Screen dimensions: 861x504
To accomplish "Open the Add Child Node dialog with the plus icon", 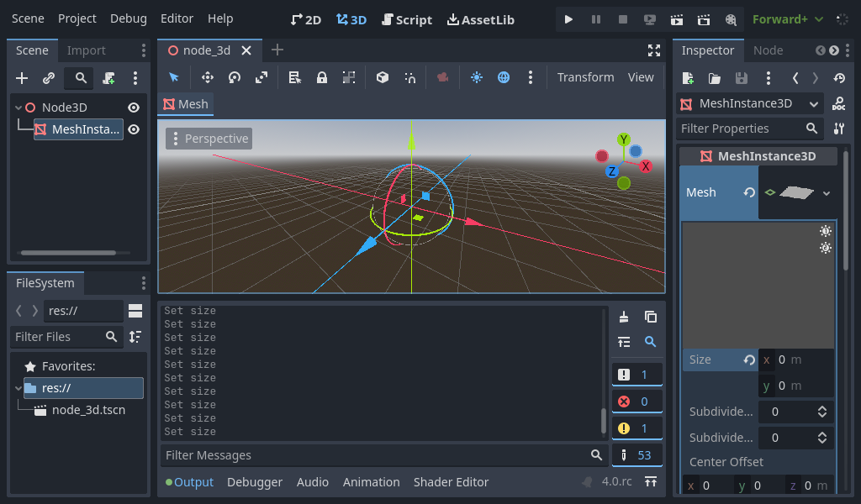I will click(x=22, y=77).
